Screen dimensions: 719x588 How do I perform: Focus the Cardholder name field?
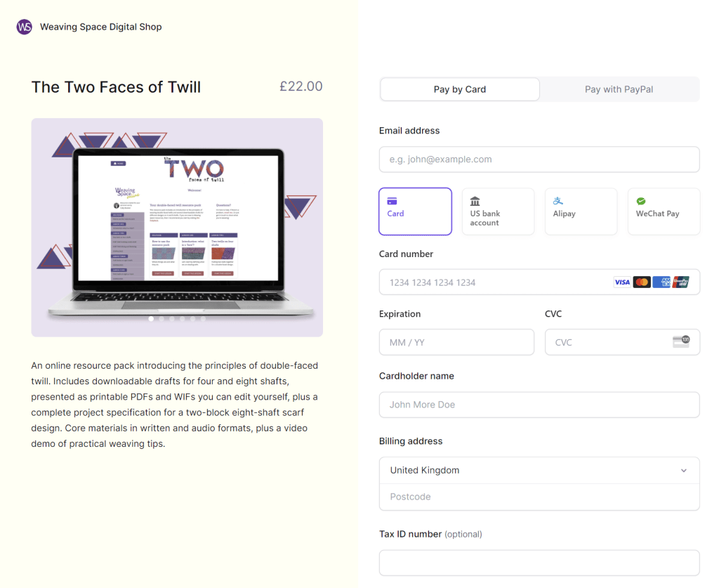click(x=539, y=405)
